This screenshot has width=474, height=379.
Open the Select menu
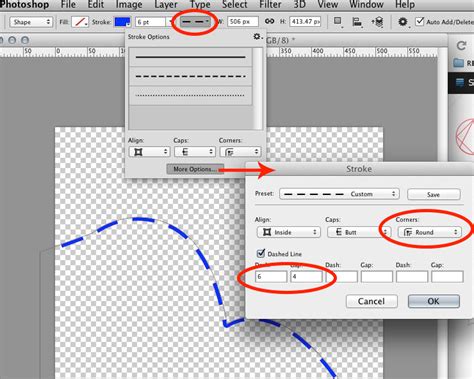pos(235,5)
